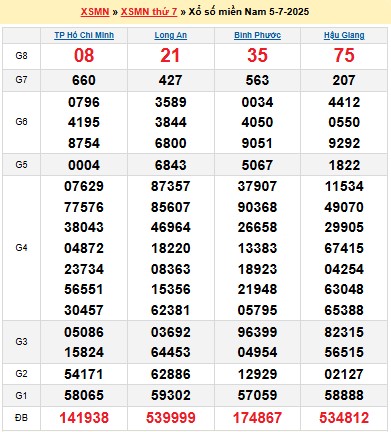Click the G5 number 0004
Viewport: 391px width, 432px height.
tap(84, 165)
